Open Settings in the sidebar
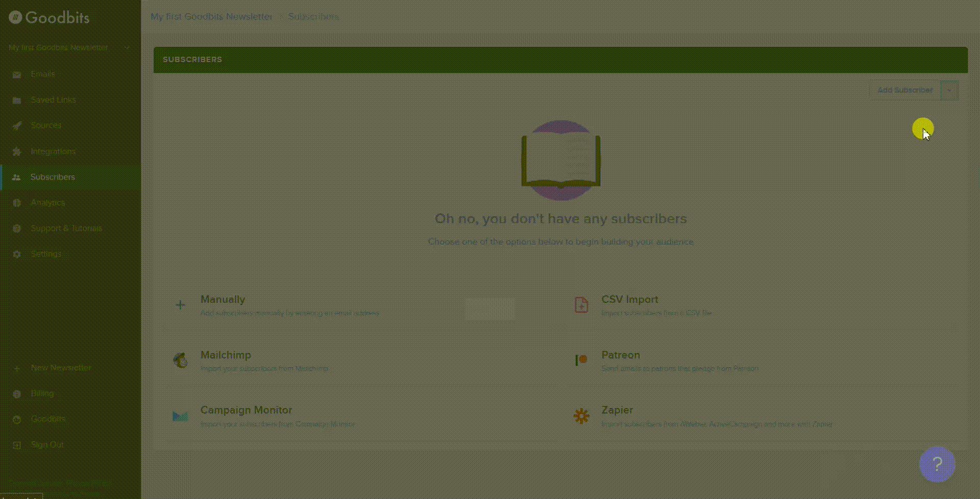980x499 pixels. click(x=46, y=254)
